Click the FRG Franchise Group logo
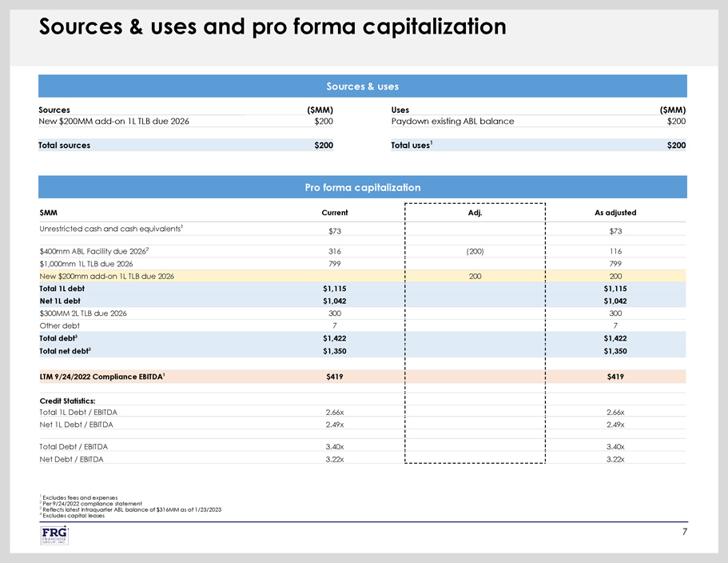Viewport: 728px width, 563px height. (54, 535)
